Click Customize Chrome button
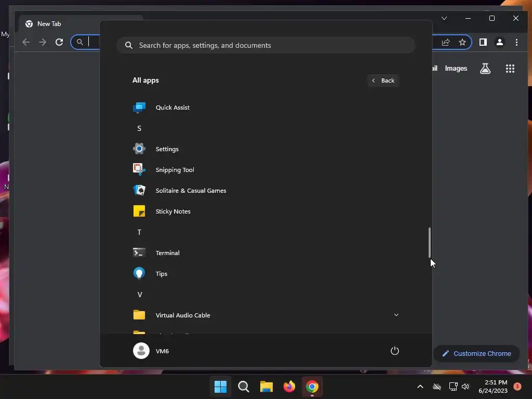The image size is (532, 399). point(477,353)
